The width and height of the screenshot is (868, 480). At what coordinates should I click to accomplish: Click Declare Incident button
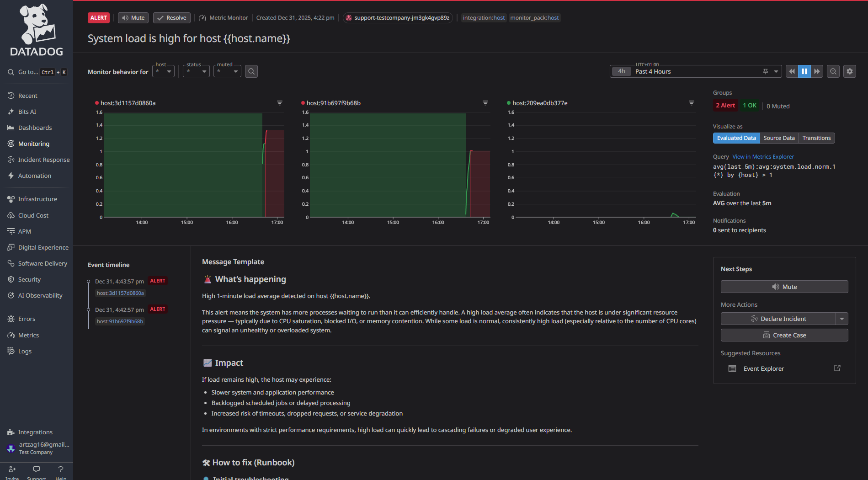(x=778, y=319)
